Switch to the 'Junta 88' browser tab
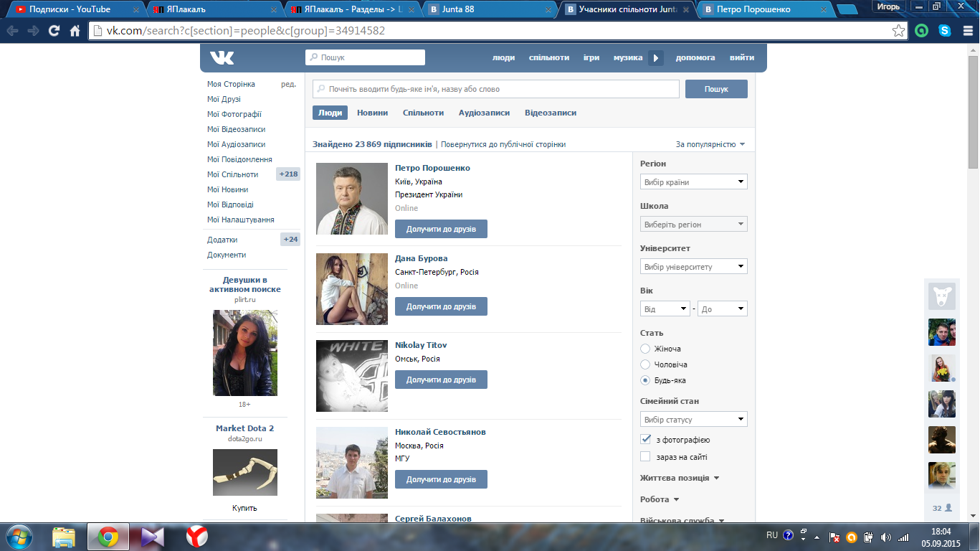 (490, 9)
